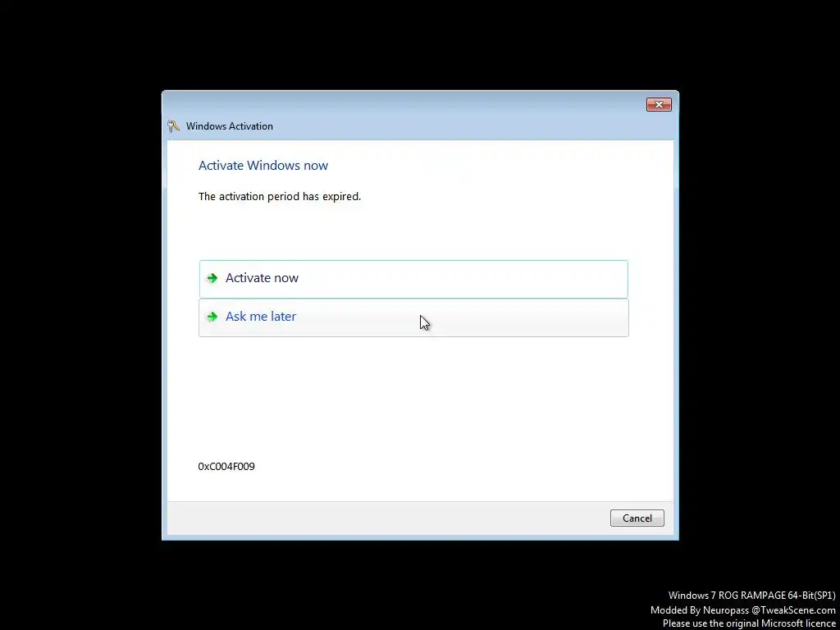This screenshot has width=840, height=630.
Task: Click the keys icon beside Windows Activation title
Action: 173,126
